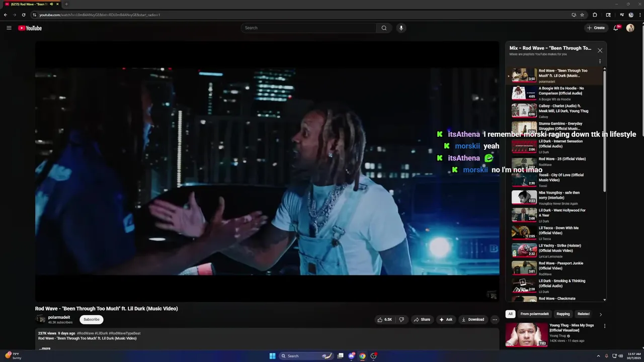Like the video with thumbs up
This screenshot has width=644, height=362.
click(384, 320)
